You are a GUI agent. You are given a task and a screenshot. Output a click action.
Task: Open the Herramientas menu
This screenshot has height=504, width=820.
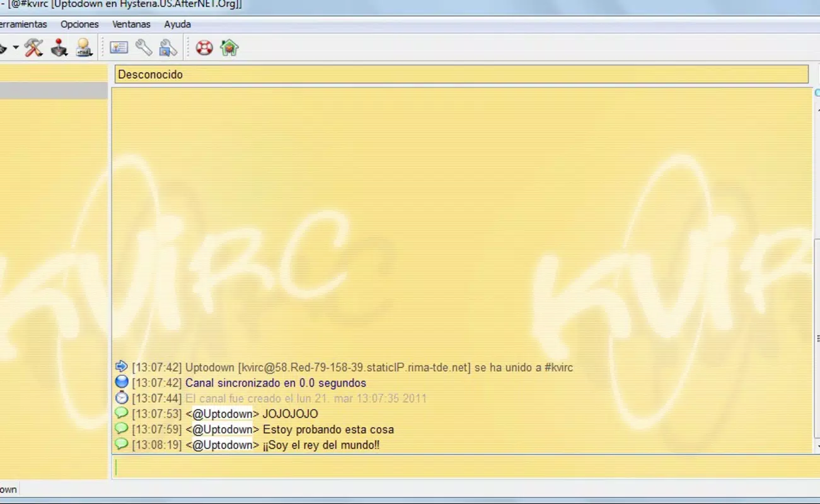click(x=23, y=25)
